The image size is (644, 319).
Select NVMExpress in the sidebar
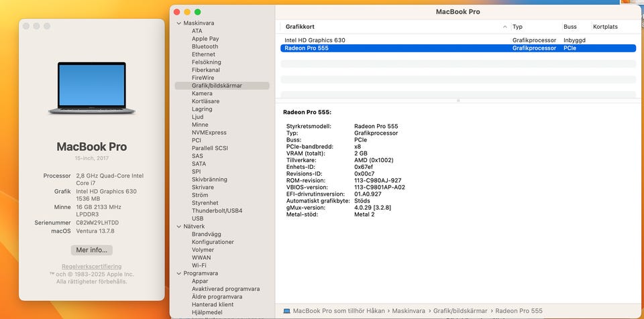click(x=209, y=133)
